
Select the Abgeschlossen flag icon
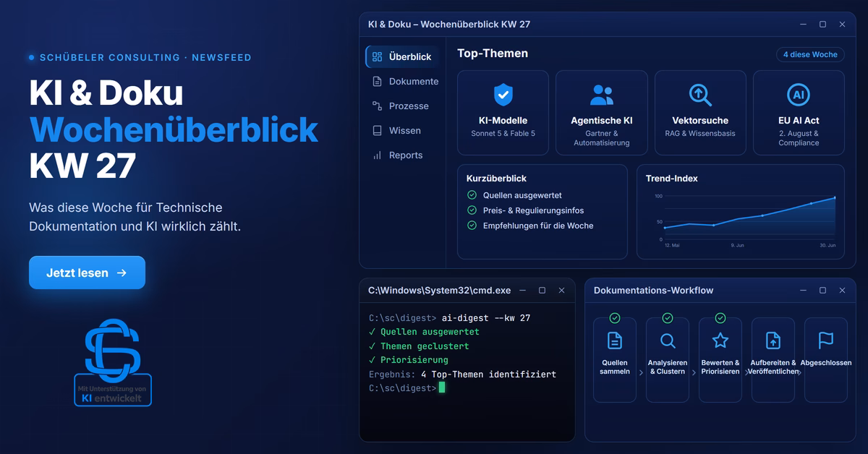[x=826, y=340]
